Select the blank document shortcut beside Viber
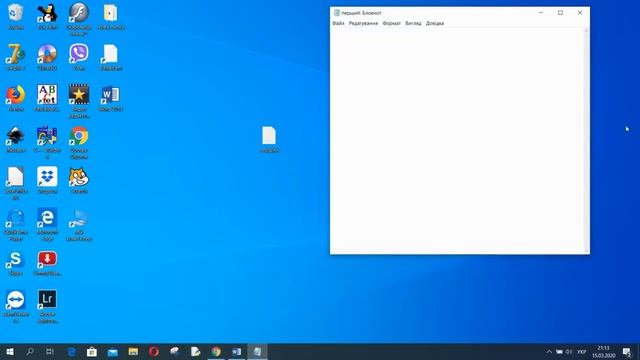 111,58
